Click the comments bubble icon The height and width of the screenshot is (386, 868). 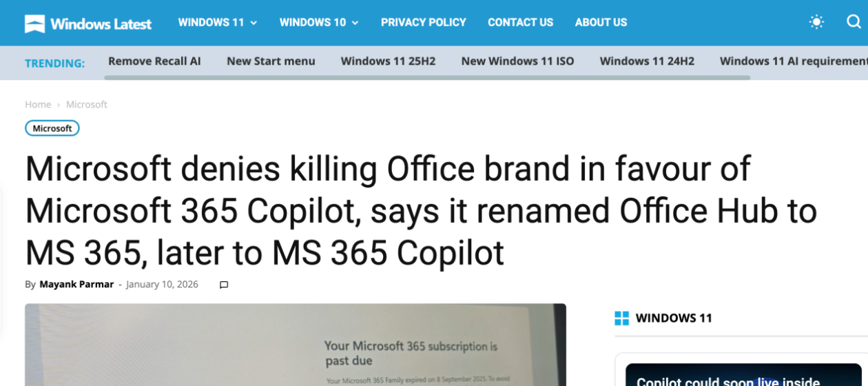223,285
